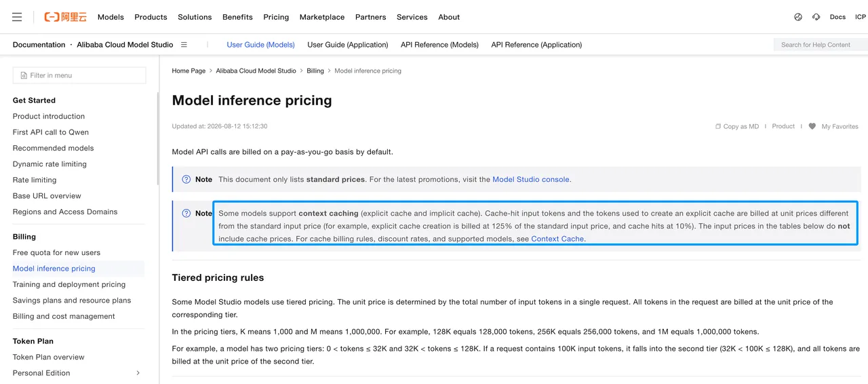The width and height of the screenshot is (868, 384).
Task: Click the Get Started sidebar heading
Action: pyautogui.click(x=34, y=100)
